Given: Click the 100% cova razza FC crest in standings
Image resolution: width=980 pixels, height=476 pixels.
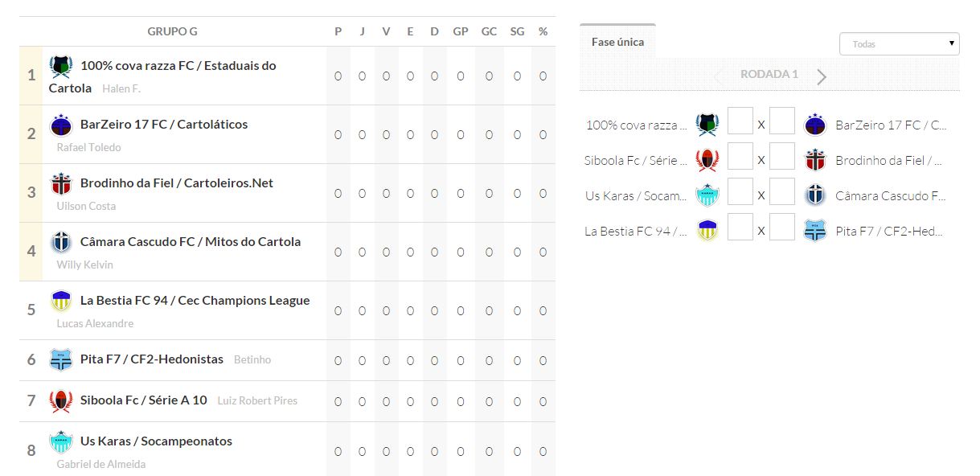Looking at the screenshot, I should click(x=61, y=66).
